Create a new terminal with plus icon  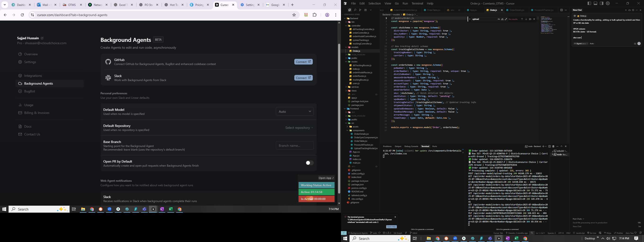[x=543, y=147]
